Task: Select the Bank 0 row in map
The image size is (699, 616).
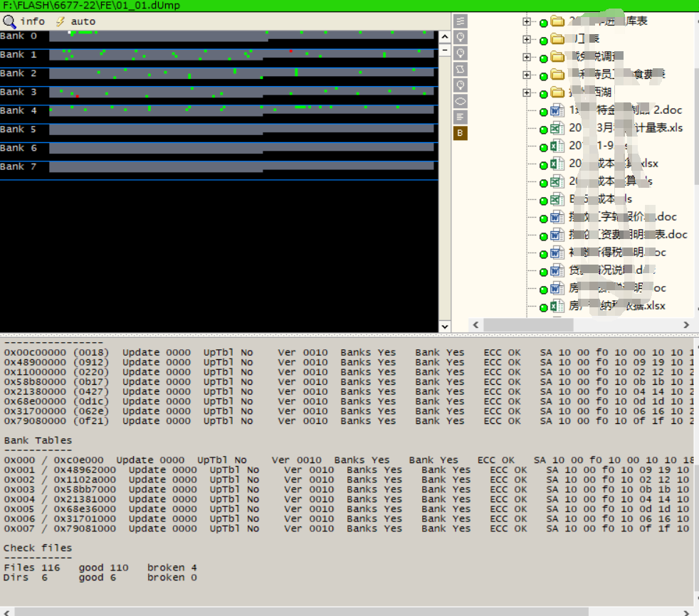Action: (x=219, y=36)
